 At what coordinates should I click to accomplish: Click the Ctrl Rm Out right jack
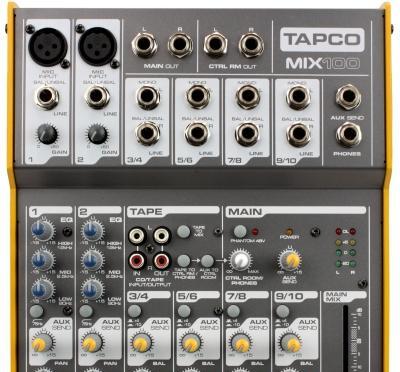tap(251, 45)
